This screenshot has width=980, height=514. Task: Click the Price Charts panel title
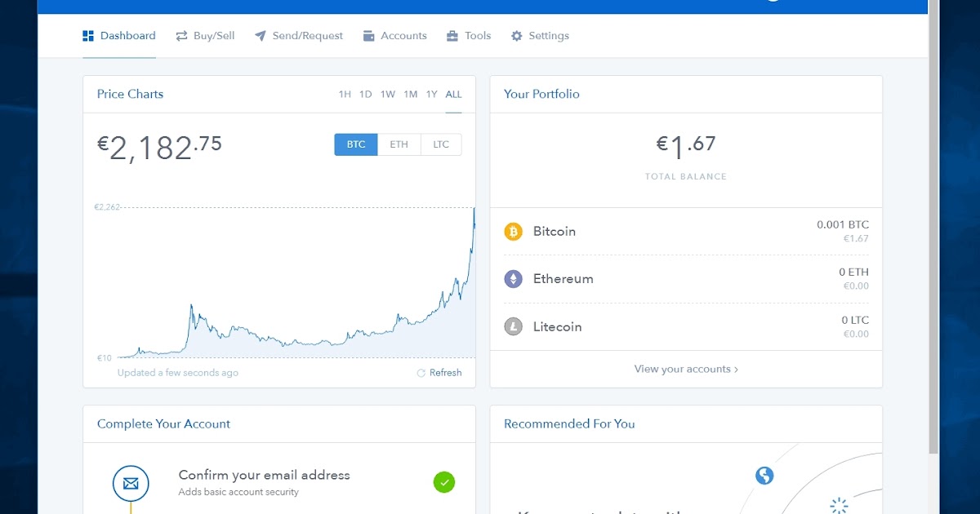coord(130,94)
